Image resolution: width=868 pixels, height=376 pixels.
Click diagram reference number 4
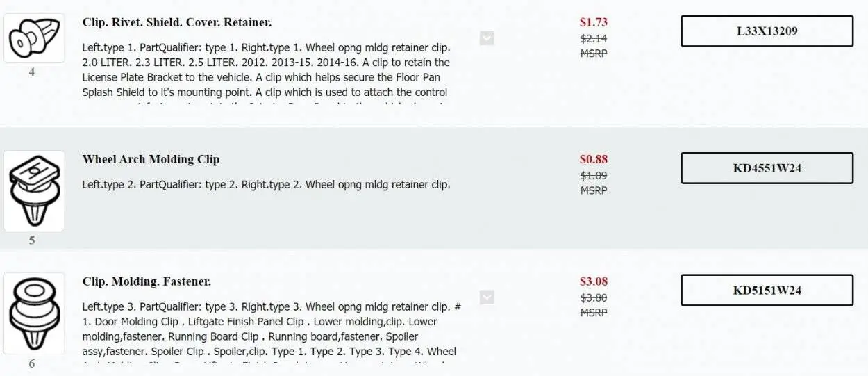[32, 72]
